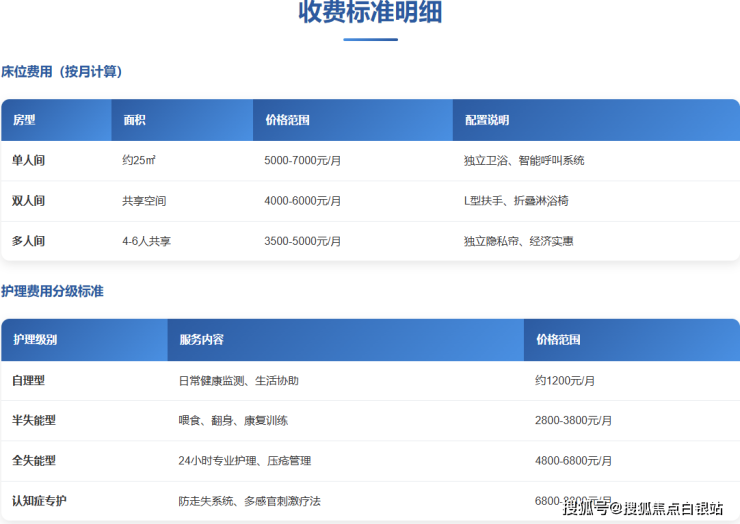The image size is (740, 524).
Task: Select the 认知症专护 row label
Action: coord(40,500)
